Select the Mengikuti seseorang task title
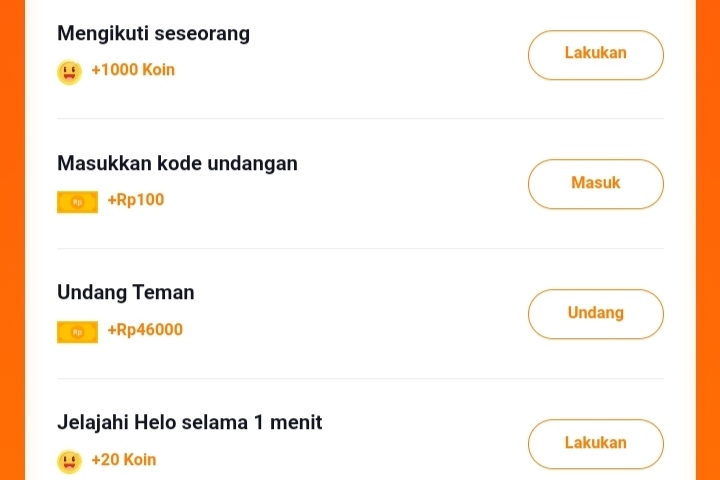This screenshot has width=720, height=480. tap(153, 33)
